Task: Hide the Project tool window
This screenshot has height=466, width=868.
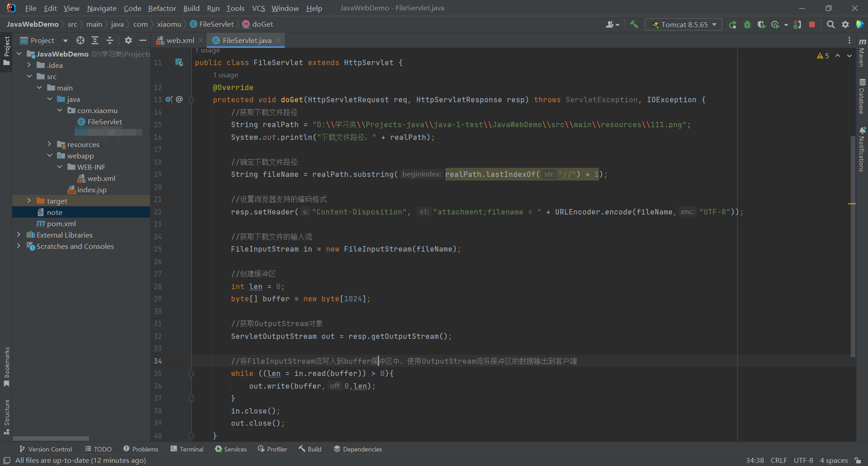Action: pyautogui.click(x=143, y=40)
